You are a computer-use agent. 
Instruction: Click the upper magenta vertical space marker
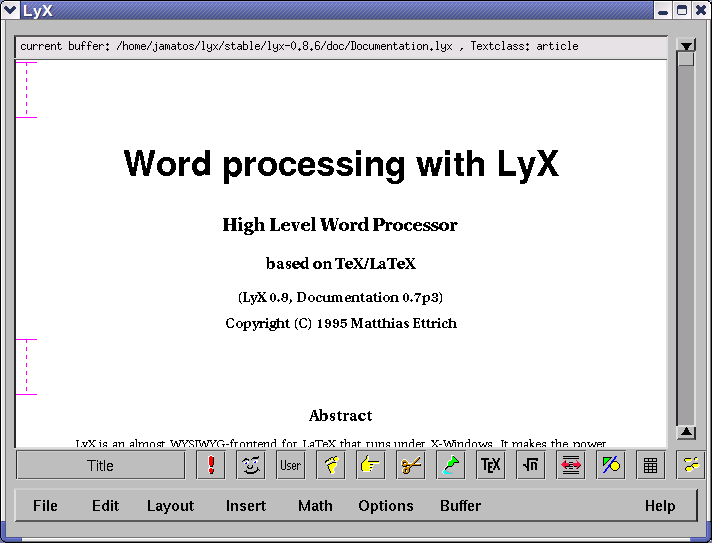26,90
